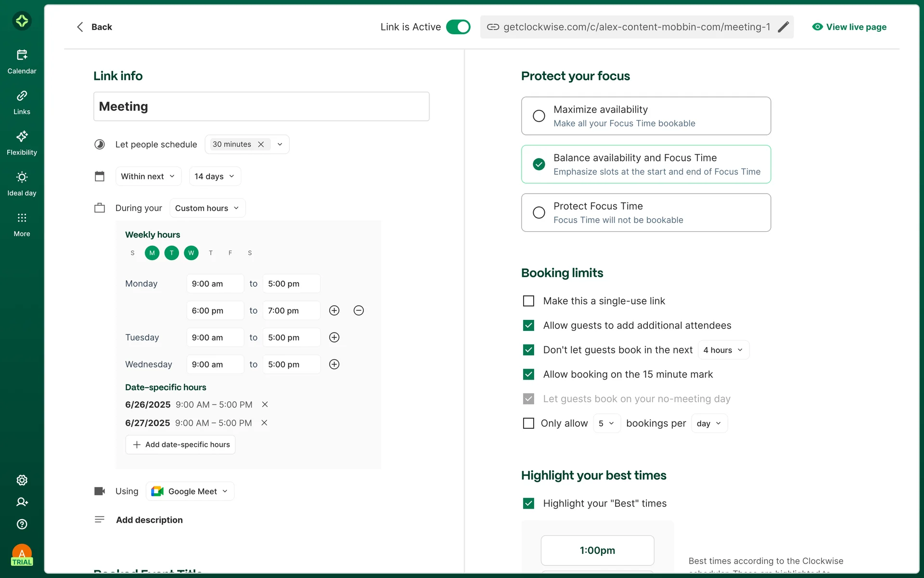Screen dimensions: 924x578
Task: Open the Ideal day sidebar section
Action: point(22,184)
